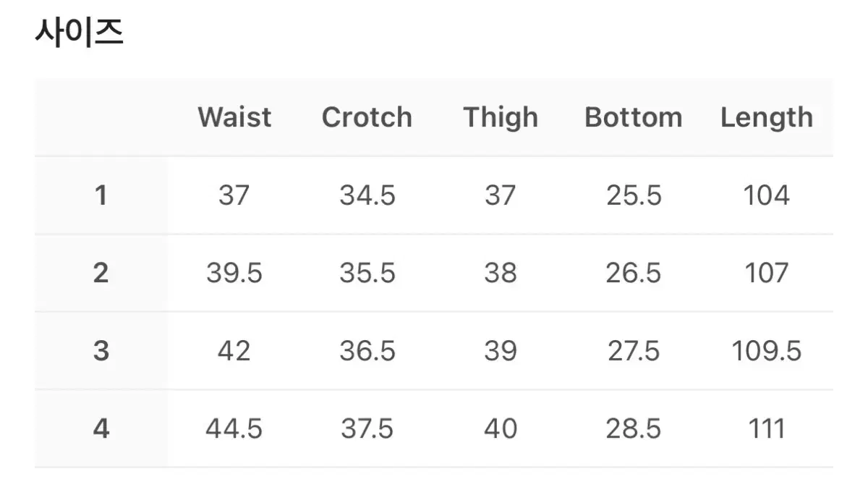The width and height of the screenshot is (868, 495).
Task: Click bottom value 27.5
Action: point(634,351)
